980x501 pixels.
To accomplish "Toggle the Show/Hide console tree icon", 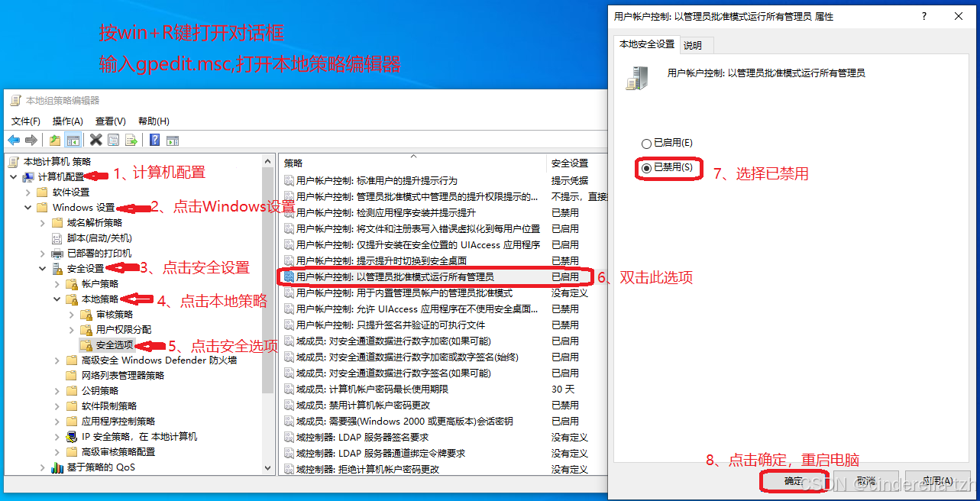I will 73,140.
